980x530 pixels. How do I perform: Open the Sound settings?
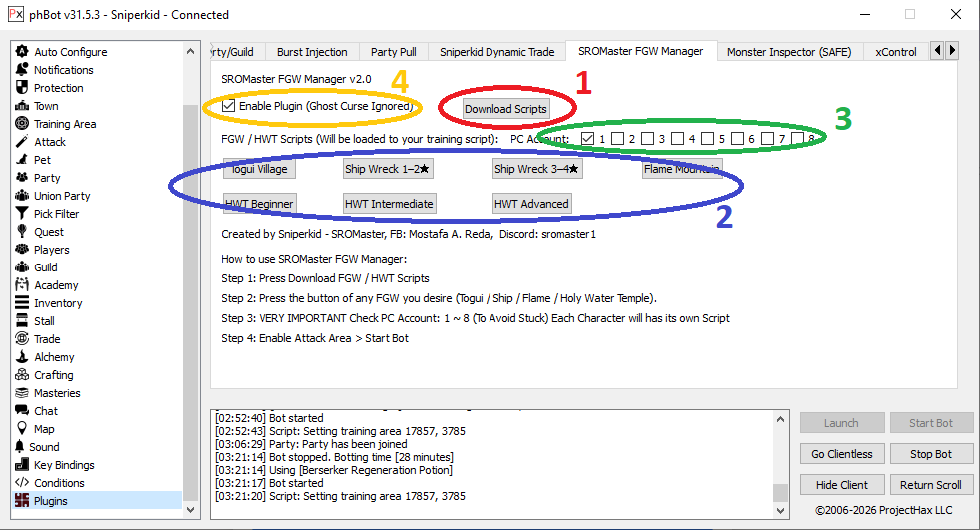click(x=44, y=447)
